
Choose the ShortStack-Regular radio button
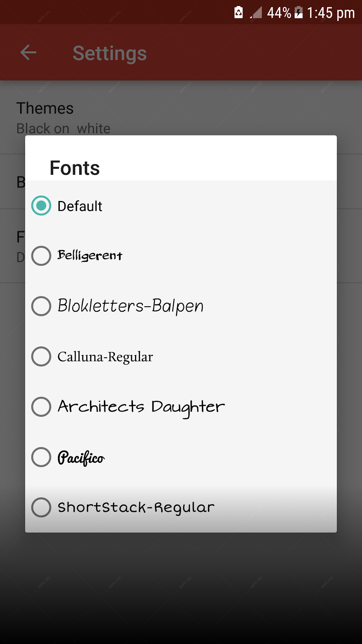tap(41, 507)
